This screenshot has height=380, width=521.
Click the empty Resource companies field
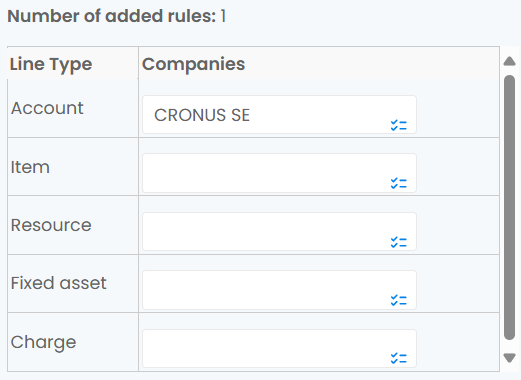click(x=279, y=231)
